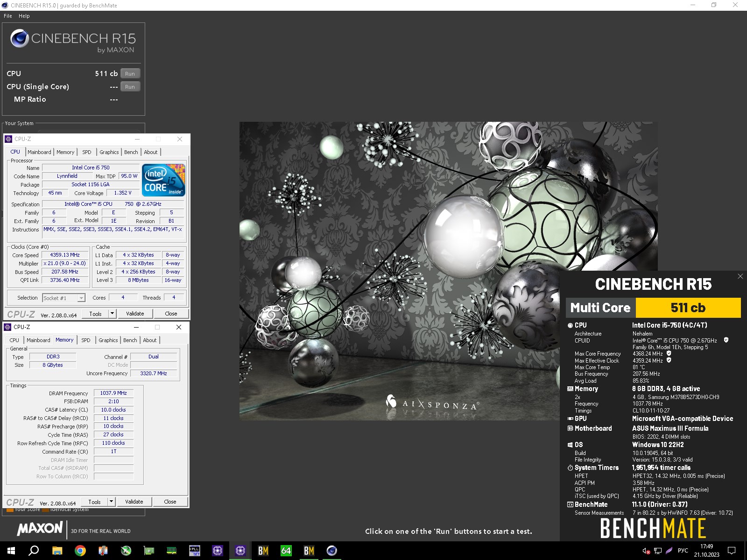Click the MAXON logo at the bottom
The height and width of the screenshot is (560, 747).
(40, 528)
